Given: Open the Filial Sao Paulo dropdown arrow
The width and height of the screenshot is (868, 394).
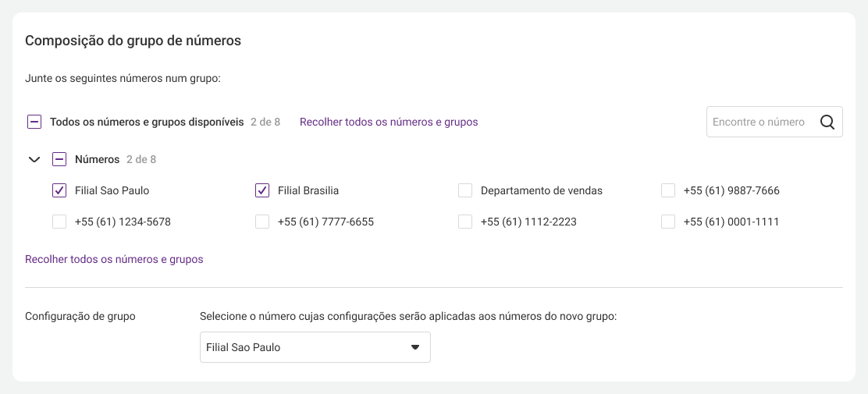Looking at the screenshot, I should 414,347.
